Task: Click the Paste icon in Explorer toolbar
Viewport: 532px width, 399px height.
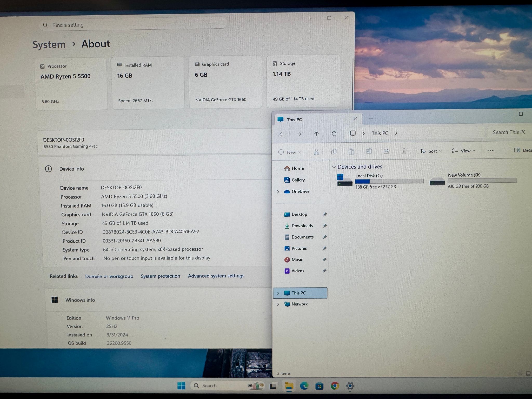Action: pyautogui.click(x=351, y=151)
